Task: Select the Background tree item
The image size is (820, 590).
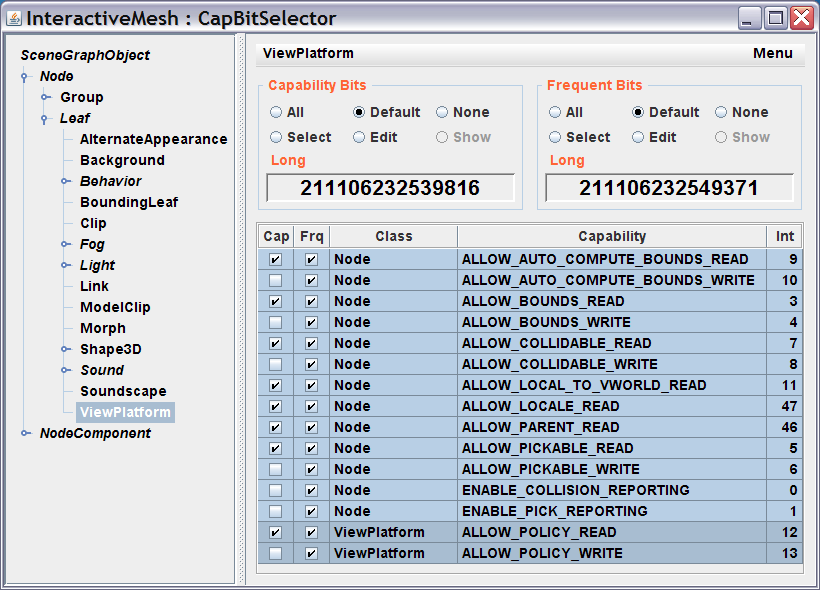Action: (x=122, y=160)
